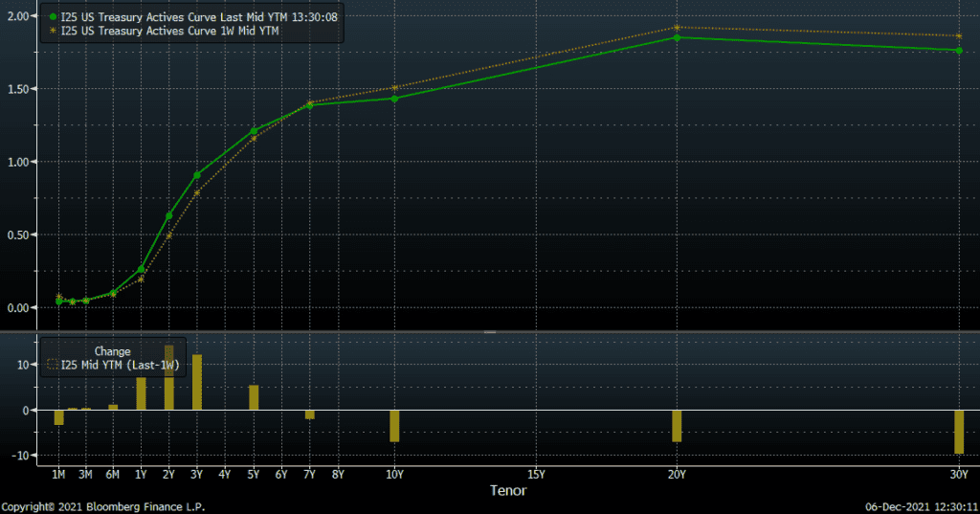Image resolution: width=980 pixels, height=514 pixels.
Task: Select the green Last curve point at 2Y
Action: coord(168,216)
